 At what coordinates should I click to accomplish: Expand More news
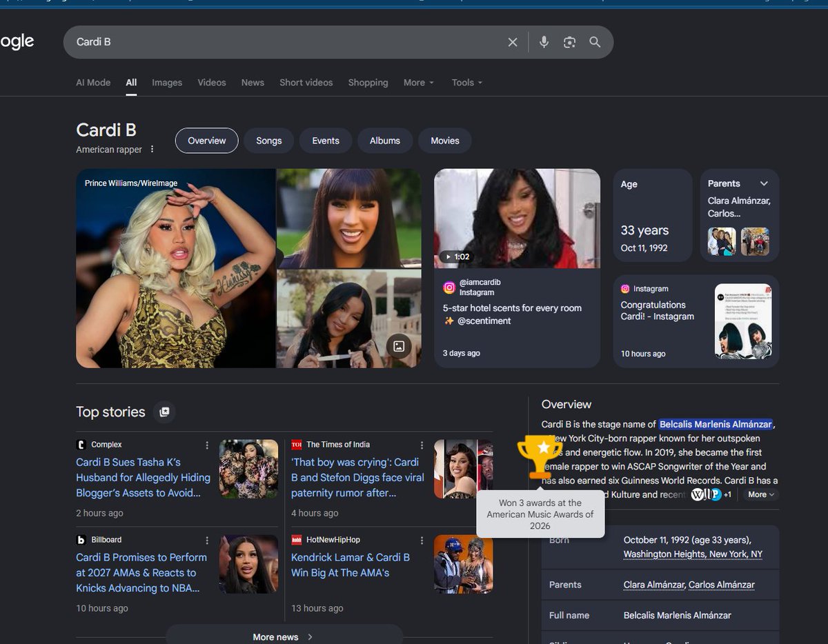point(284,636)
